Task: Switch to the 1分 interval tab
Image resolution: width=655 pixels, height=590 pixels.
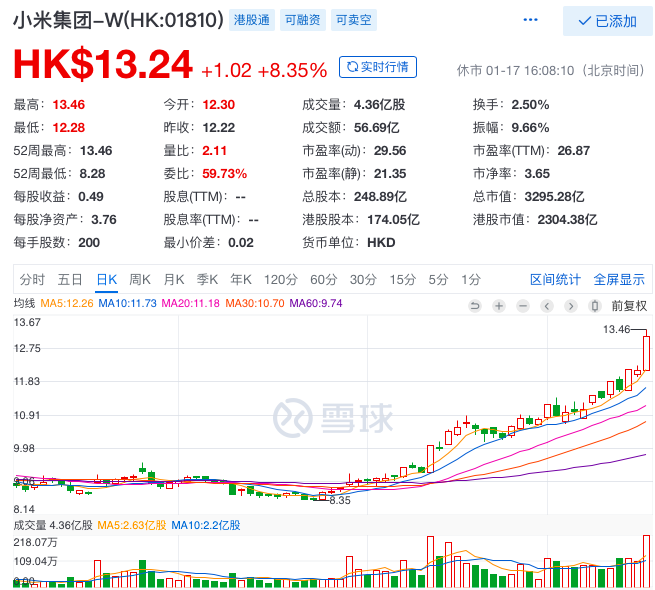Action: click(x=471, y=279)
